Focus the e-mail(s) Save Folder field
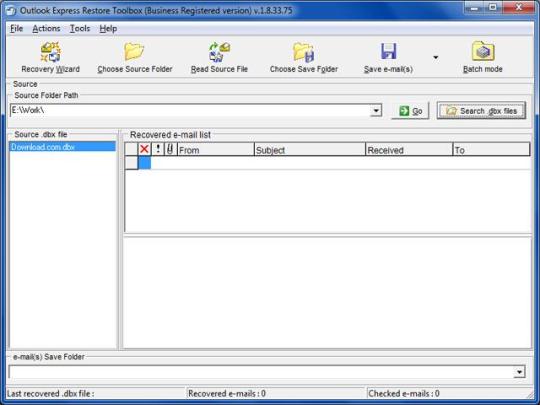The height and width of the screenshot is (405, 540). pos(261,372)
